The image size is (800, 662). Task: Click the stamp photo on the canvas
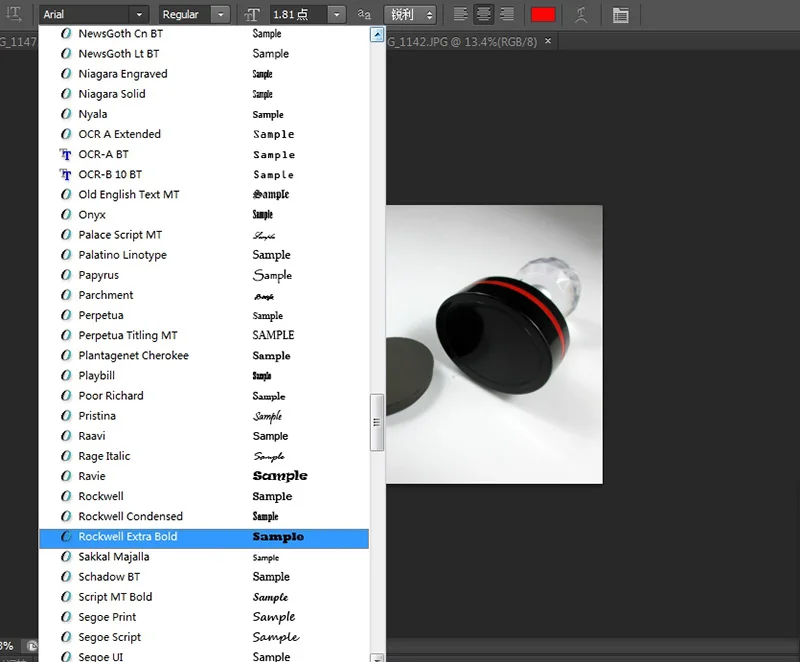[494, 344]
